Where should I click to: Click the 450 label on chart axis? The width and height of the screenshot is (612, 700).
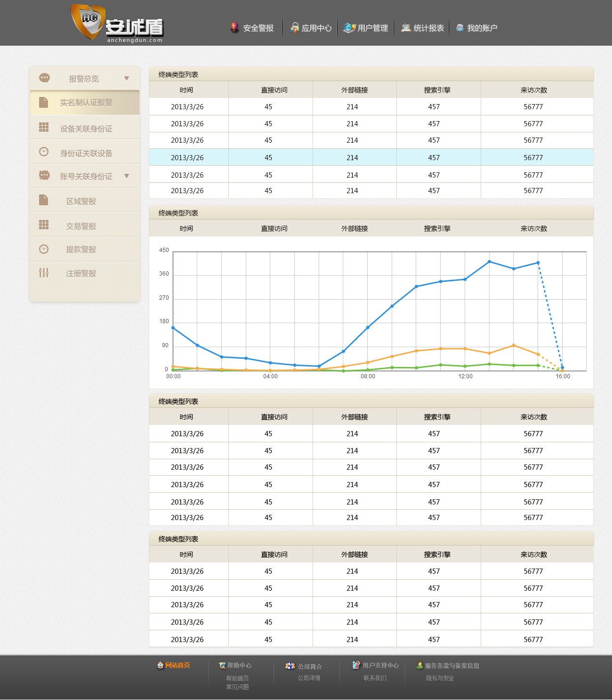coord(164,250)
